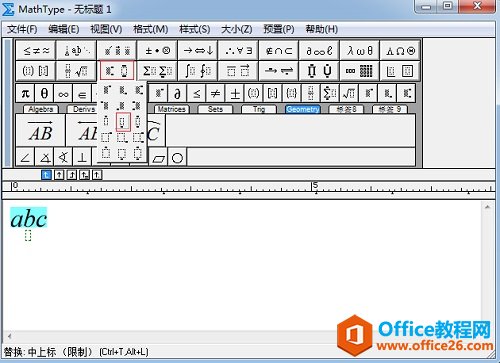Open the 预置(P) menu

point(279,29)
